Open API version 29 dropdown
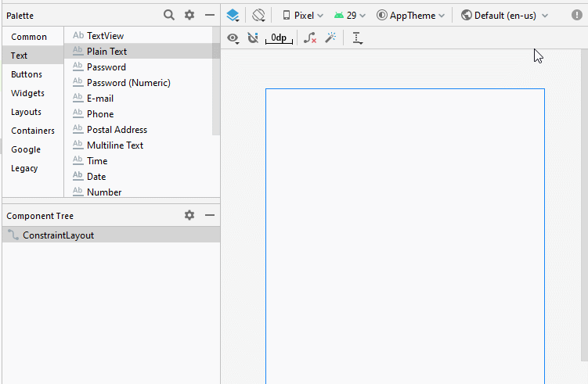 [x=349, y=16]
